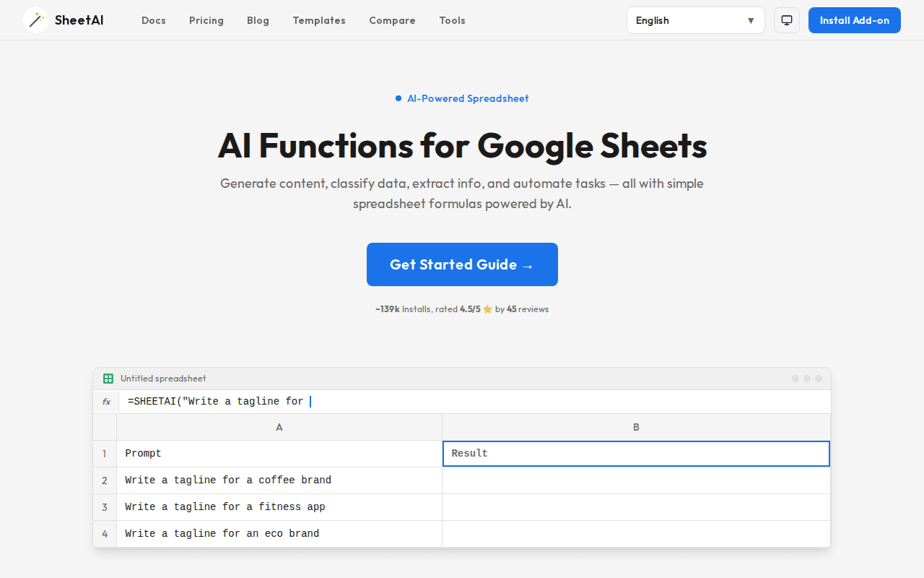Toggle the display theme monitor icon
Image resolution: width=924 pixels, height=578 pixels.
787,20
